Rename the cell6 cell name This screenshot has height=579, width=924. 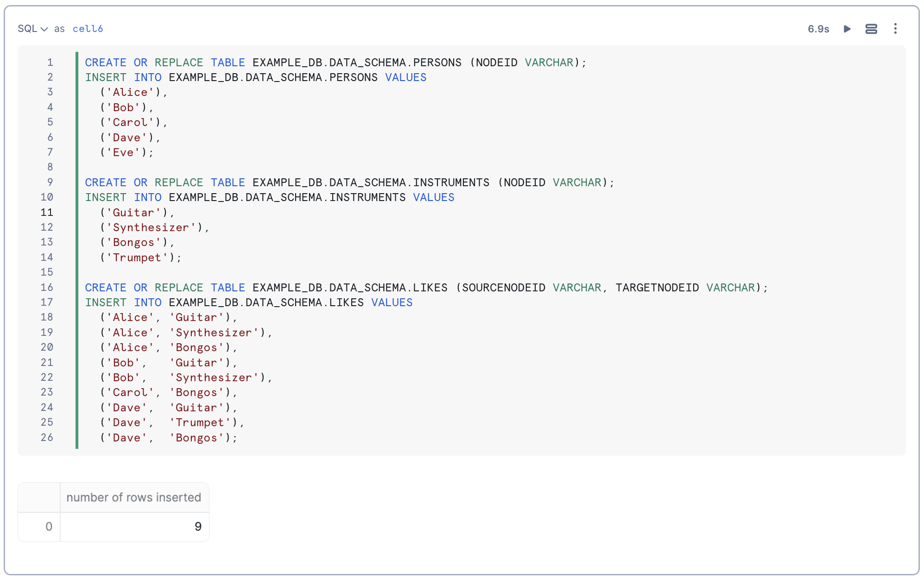point(88,29)
